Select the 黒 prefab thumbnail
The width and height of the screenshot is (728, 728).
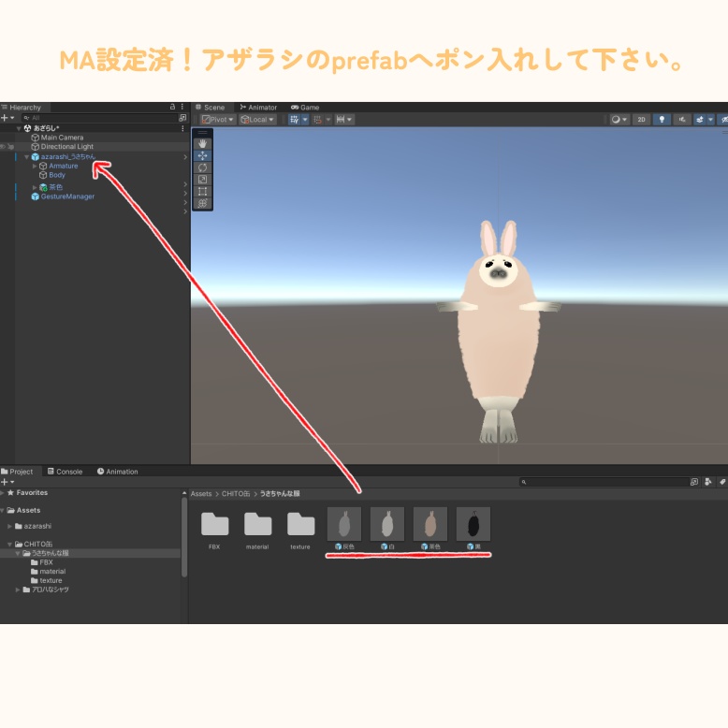[473, 524]
